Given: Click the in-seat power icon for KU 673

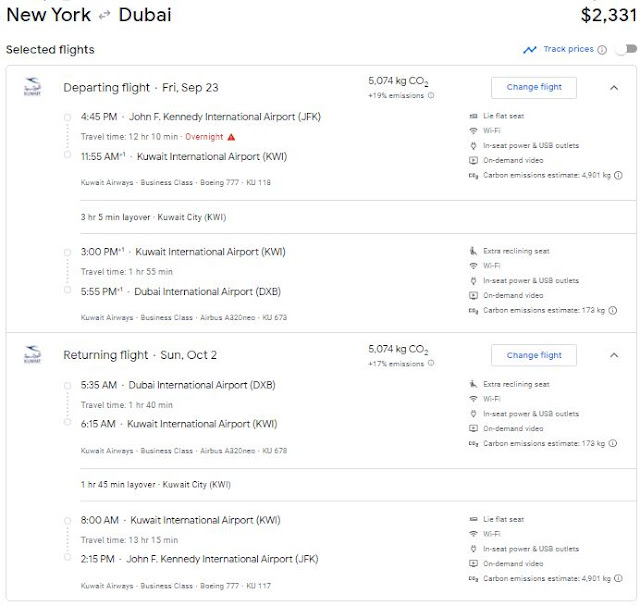Looking at the screenshot, I should tap(473, 281).
